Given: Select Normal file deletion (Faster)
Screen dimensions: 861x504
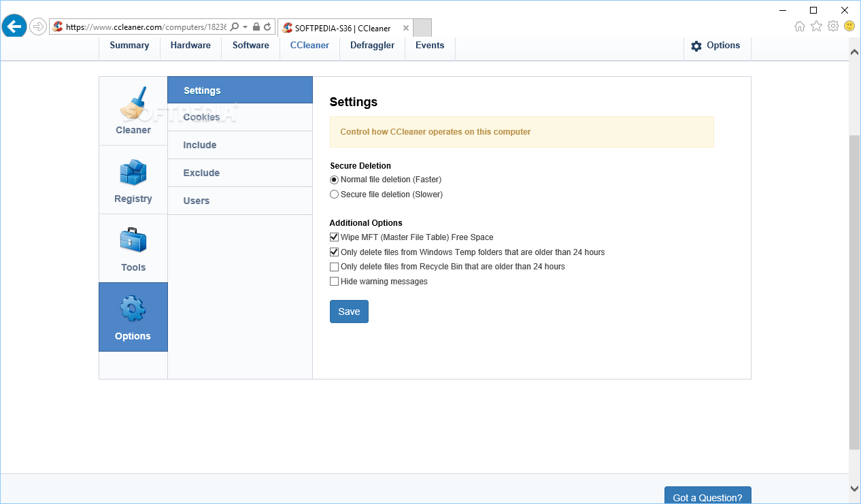Looking at the screenshot, I should click(334, 180).
